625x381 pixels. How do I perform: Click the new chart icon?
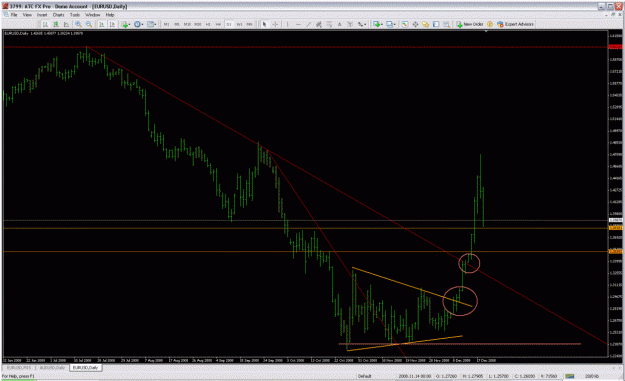[376, 24]
